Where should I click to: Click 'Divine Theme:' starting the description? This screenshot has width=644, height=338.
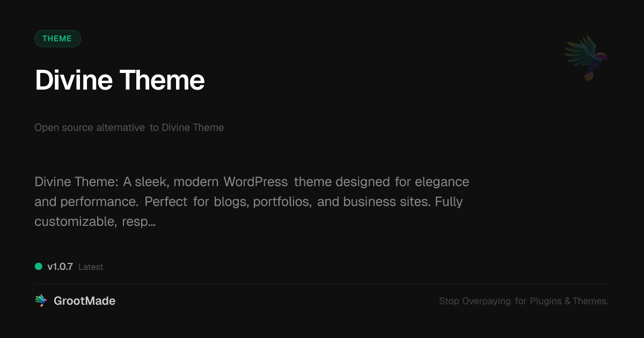(x=76, y=182)
